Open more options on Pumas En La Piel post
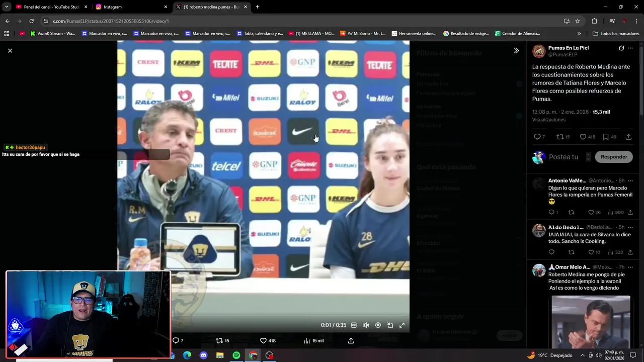 630,48
